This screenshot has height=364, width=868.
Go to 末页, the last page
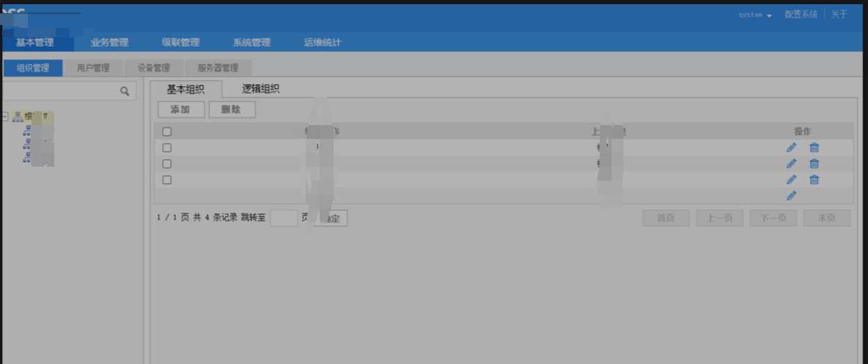click(827, 218)
